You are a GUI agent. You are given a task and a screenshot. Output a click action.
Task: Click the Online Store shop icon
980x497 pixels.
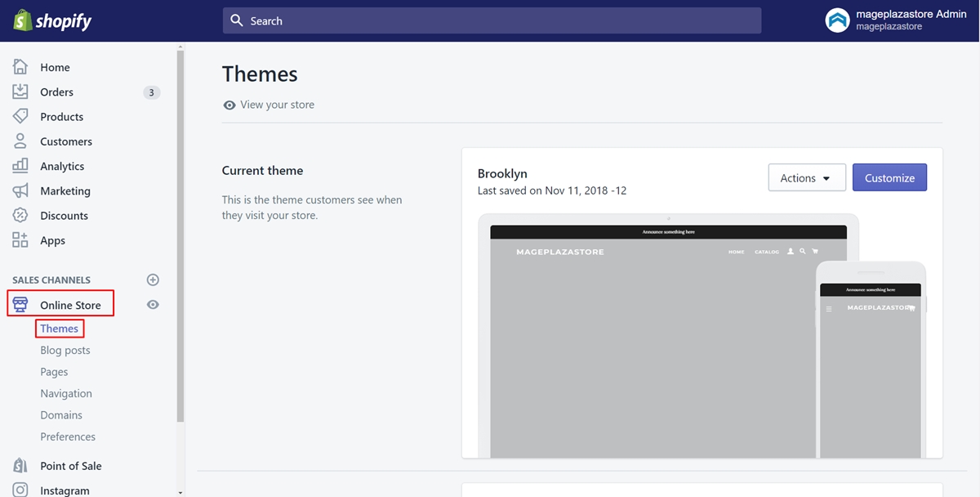(x=20, y=305)
